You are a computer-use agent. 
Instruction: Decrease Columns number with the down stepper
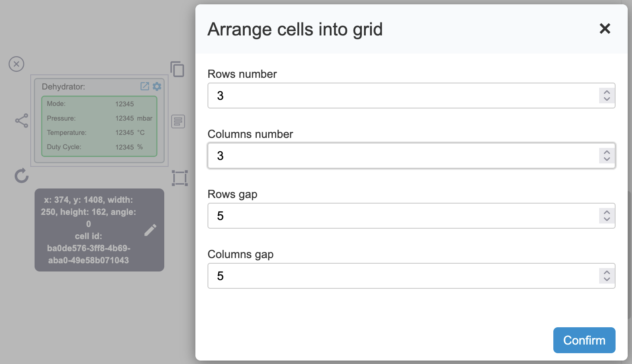[x=606, y=159]
